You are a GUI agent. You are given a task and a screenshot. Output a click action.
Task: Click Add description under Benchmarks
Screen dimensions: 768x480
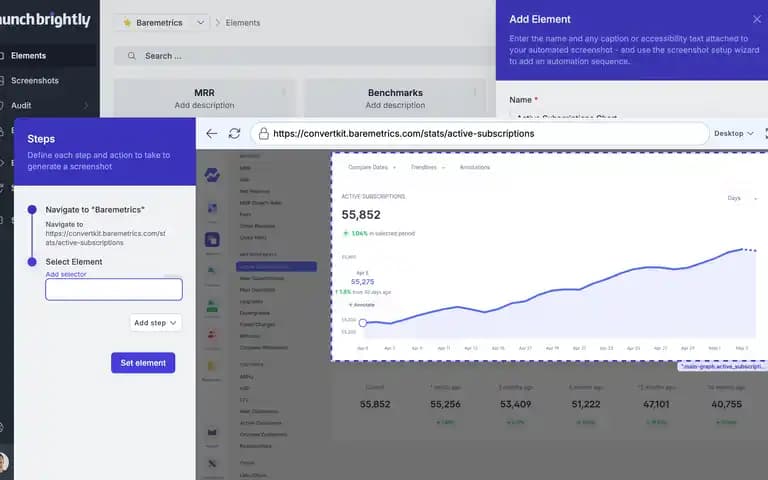click(x=395, y=105)
